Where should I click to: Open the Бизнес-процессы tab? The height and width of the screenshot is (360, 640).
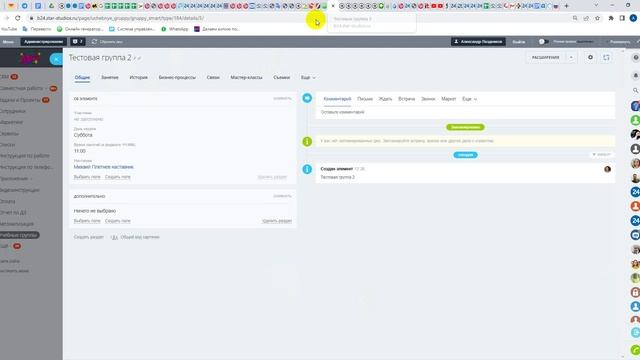[x=177, y=78]
